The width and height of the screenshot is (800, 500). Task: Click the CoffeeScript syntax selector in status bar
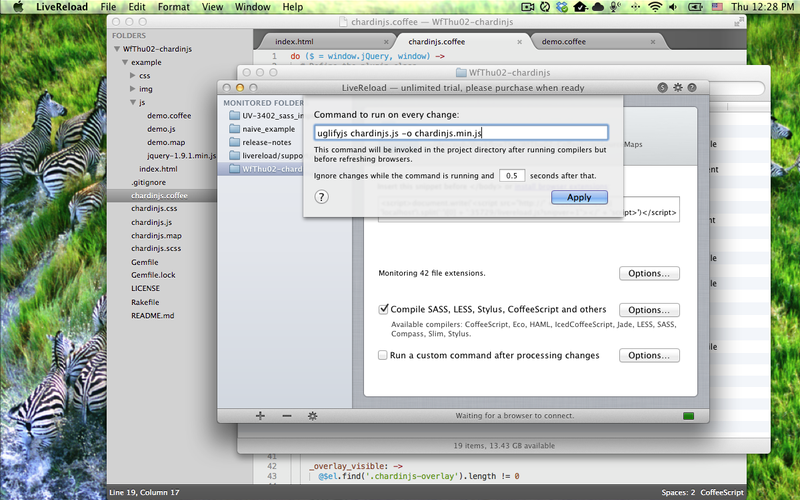[722, 492]
